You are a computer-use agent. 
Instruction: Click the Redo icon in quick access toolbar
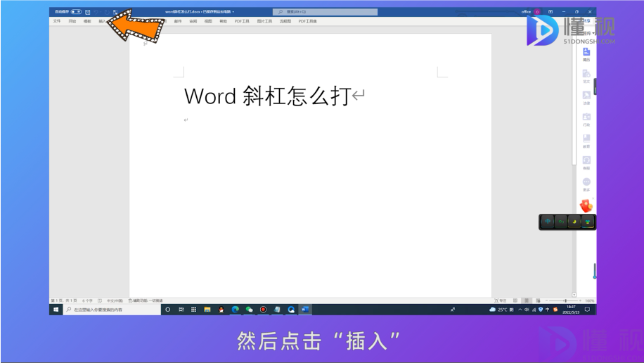[107, 13]
